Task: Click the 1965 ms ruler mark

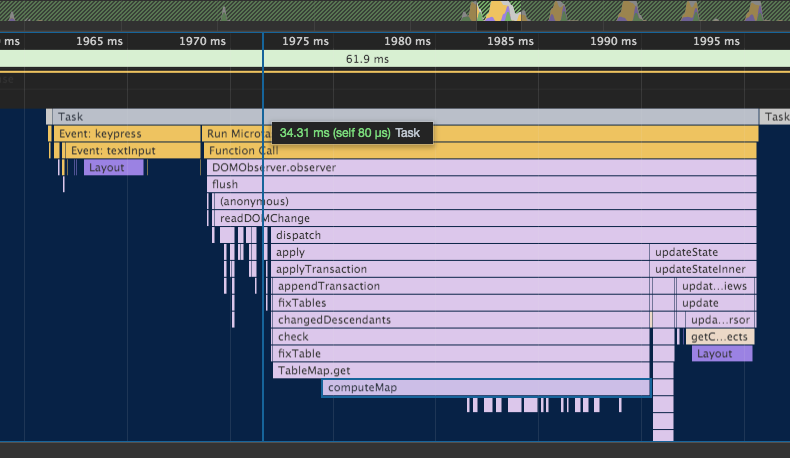Action: coord(99,41)
